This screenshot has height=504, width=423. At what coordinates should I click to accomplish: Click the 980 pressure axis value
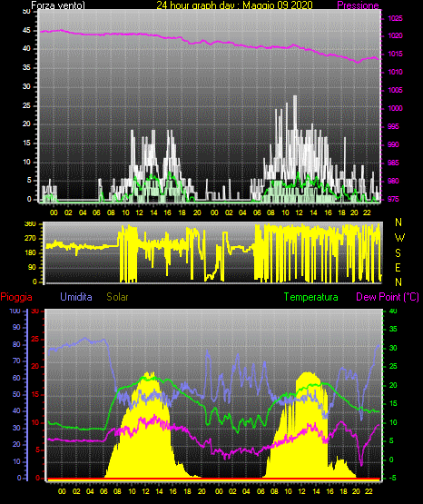click(x=393, y=181)
